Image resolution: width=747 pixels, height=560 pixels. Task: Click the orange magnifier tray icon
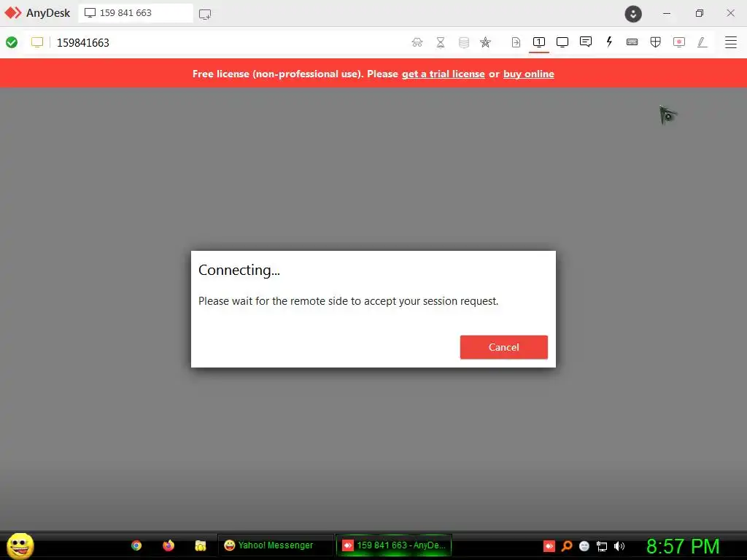(566, 545)
